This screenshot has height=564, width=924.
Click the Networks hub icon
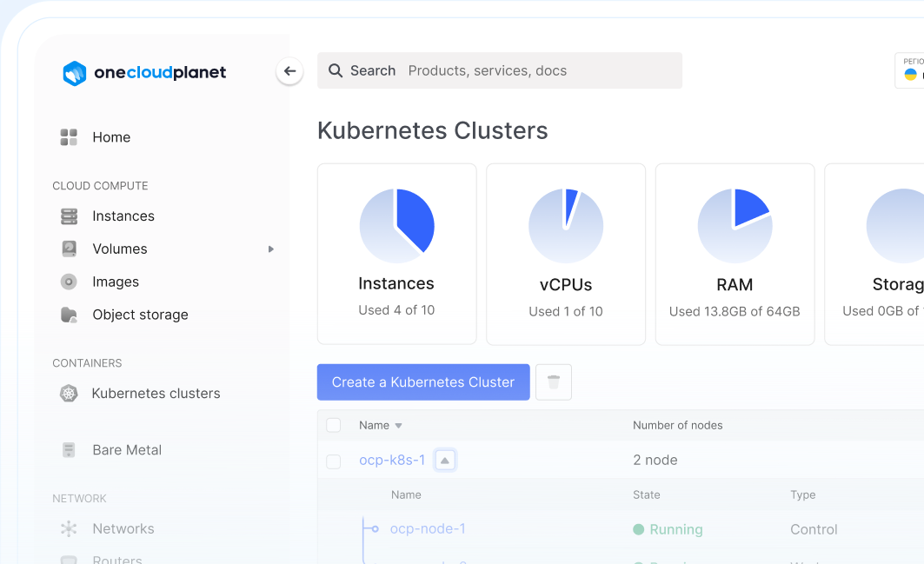pyautogui.click(x=69, y=528)
